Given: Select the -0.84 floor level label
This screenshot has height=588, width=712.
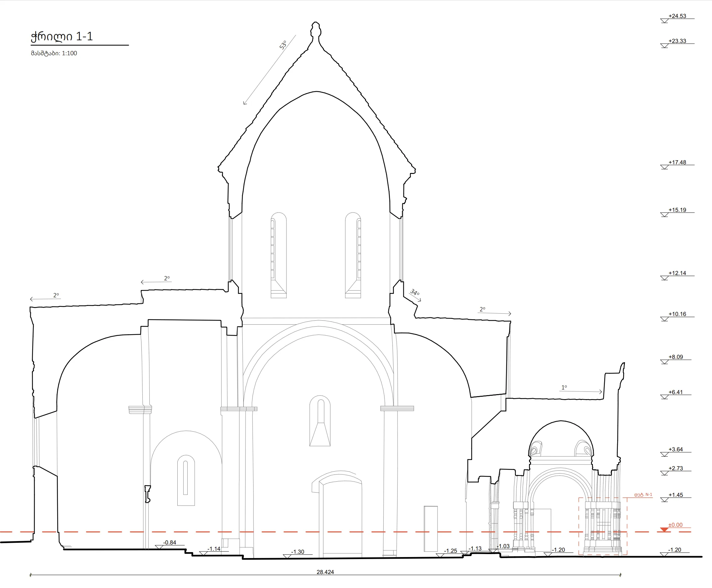Looking at the screenshot, I should point(169,542).
